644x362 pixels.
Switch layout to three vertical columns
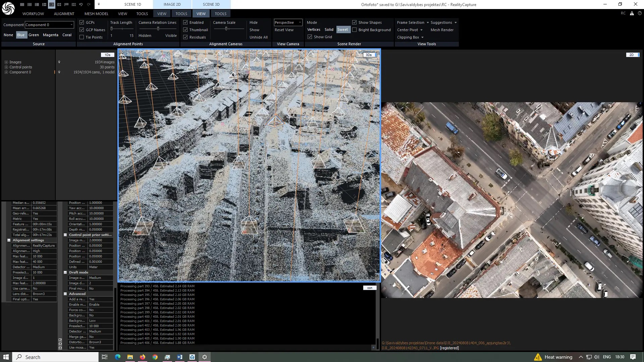point(30,5)
